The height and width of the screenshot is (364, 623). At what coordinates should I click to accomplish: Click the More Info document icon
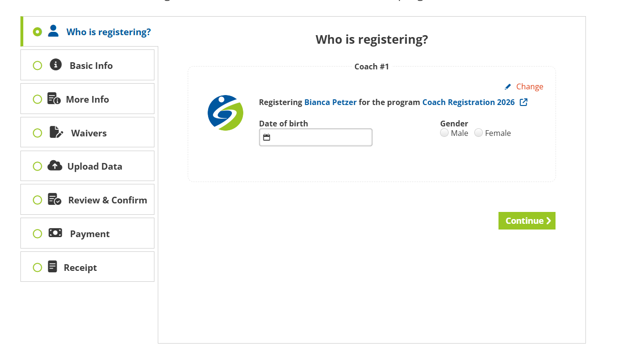pyautogui.click(x=54, y=99)
